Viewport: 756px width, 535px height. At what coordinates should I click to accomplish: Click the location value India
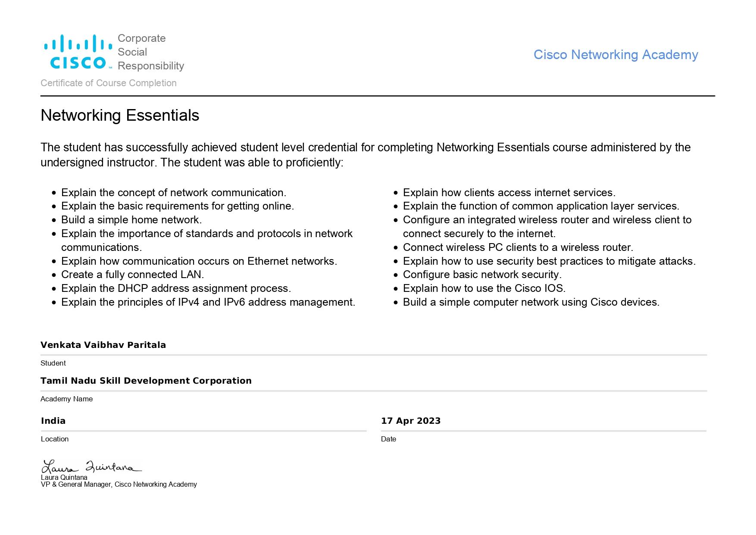(x=53, y=421)
